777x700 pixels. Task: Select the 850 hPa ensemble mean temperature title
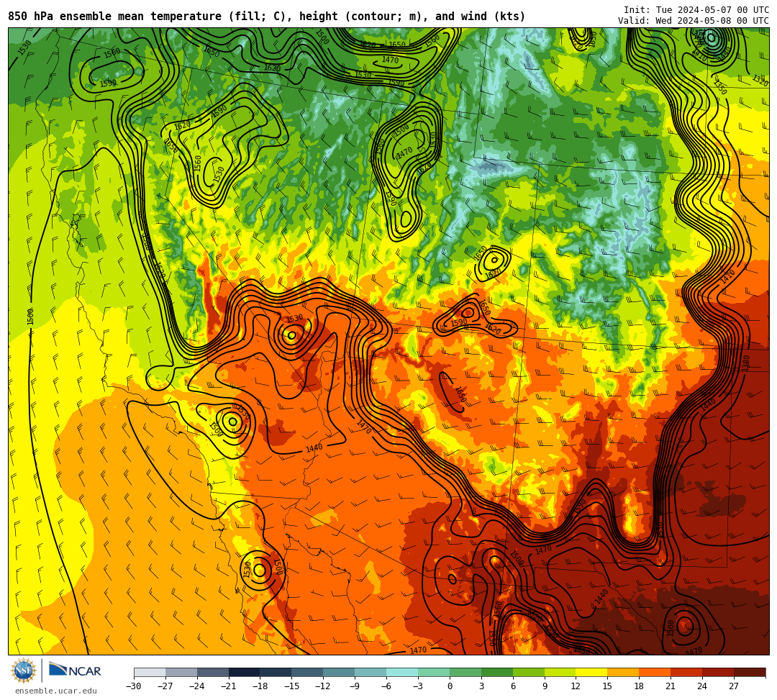click(x=267, y=17)
